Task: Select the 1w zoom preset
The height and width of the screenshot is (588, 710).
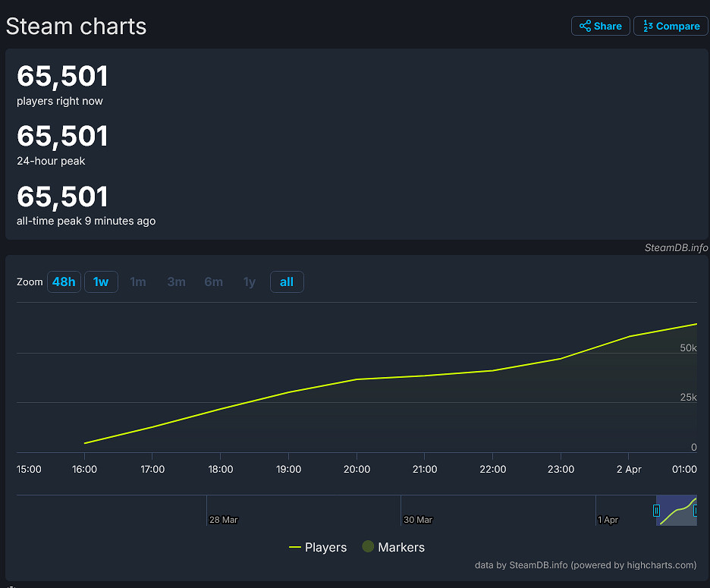Action: point(101,281)
